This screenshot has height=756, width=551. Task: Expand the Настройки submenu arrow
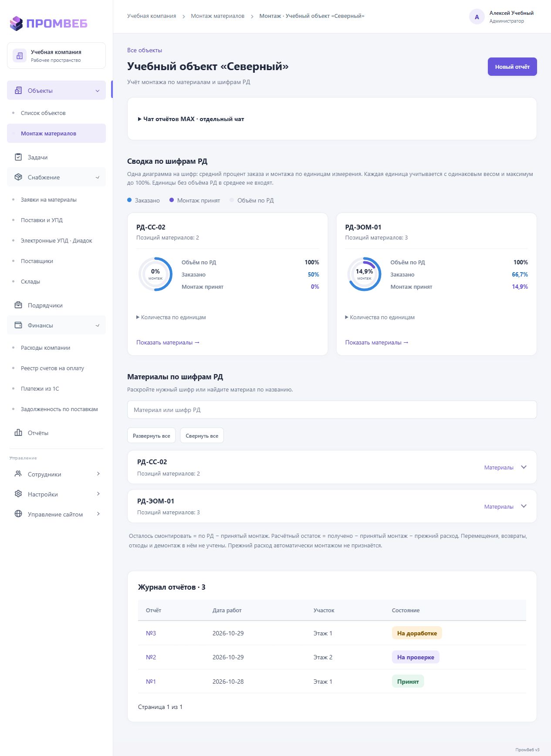pos(98,494)
